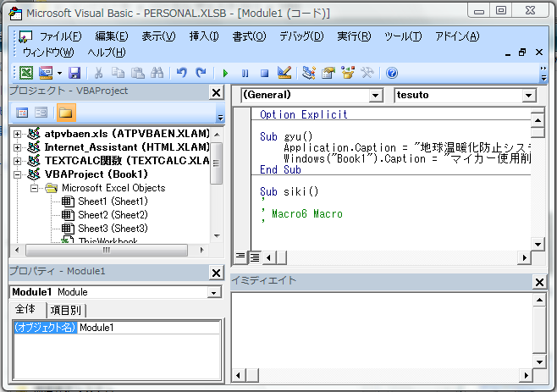Restore the Module1 code child window

522,52
